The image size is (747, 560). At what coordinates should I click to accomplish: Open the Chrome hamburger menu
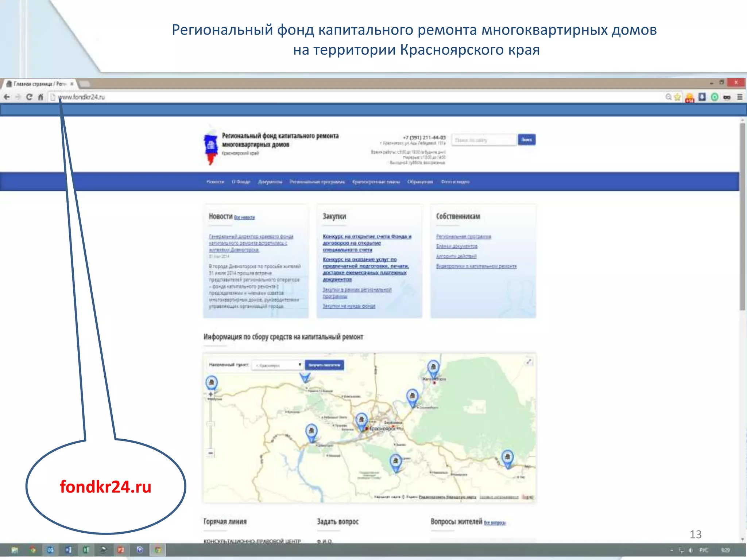point(740,97)
